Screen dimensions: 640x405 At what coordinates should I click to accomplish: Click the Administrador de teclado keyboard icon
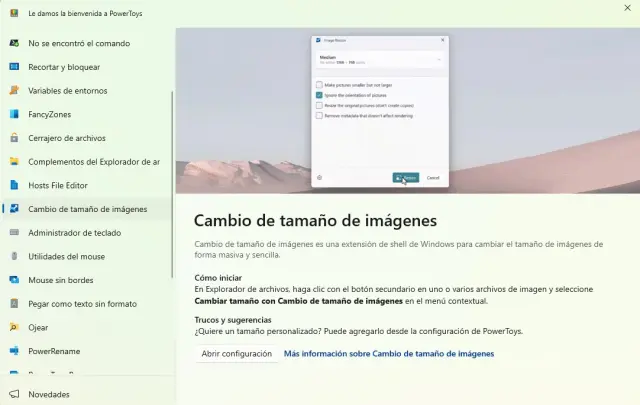click(14, 233)
